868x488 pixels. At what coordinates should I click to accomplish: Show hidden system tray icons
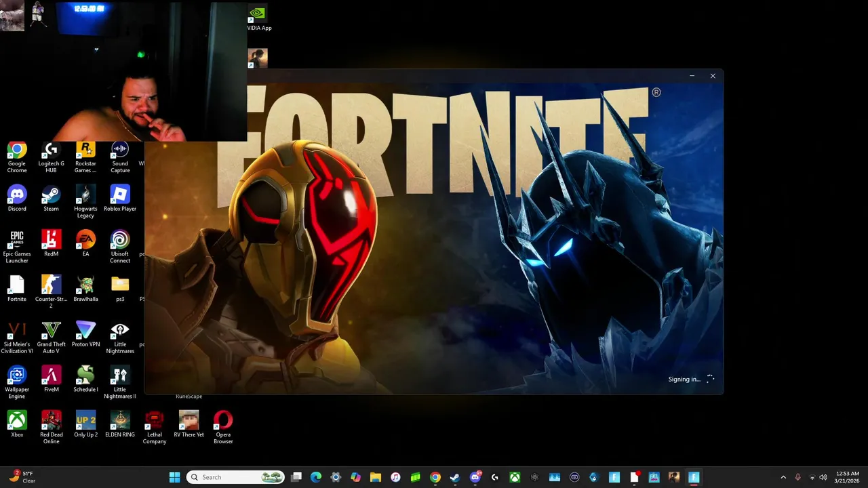[783, 477]
